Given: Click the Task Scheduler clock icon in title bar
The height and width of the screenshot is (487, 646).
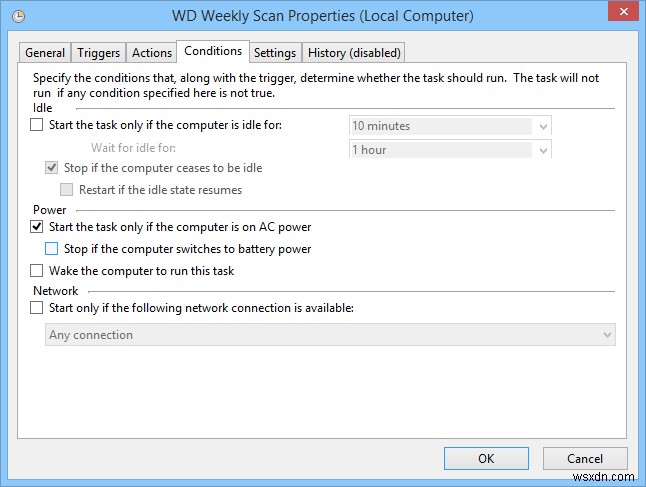Looking at the screenshot, I should [19, 16].
